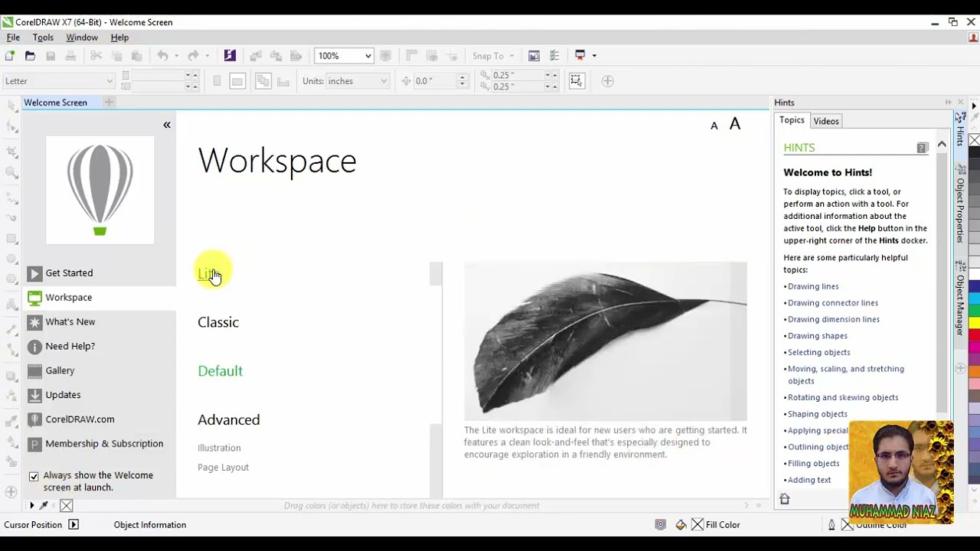980x551 pixels.
Task: Click the What's New star icon
Action: pyautogui.click(x=34, y=322)
